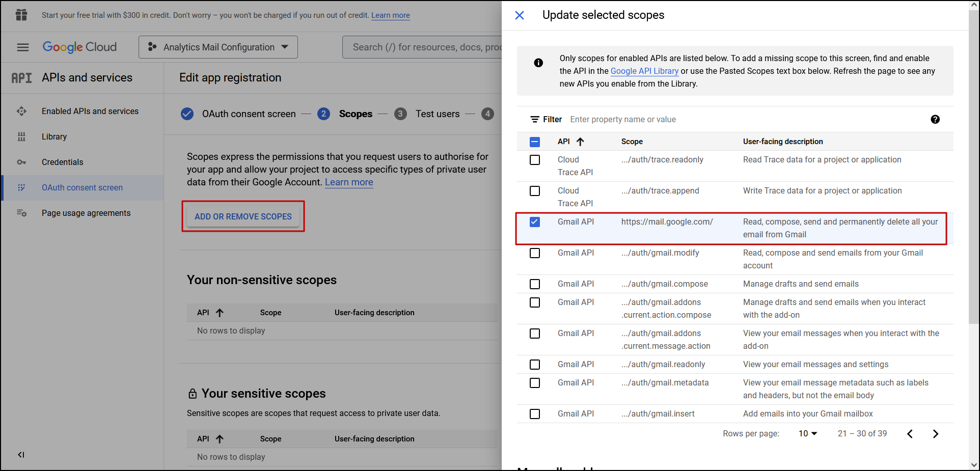Open the filter help question mark icon

[x=935, y=119]
